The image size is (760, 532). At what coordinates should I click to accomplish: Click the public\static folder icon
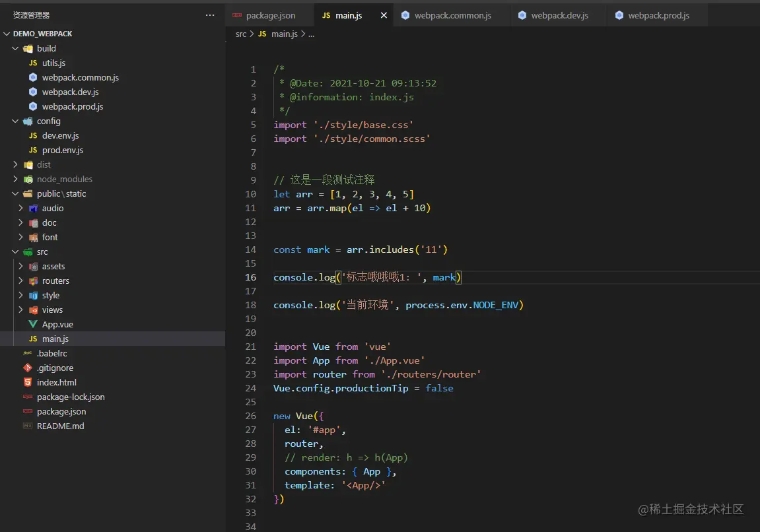[x=28, y=194]
